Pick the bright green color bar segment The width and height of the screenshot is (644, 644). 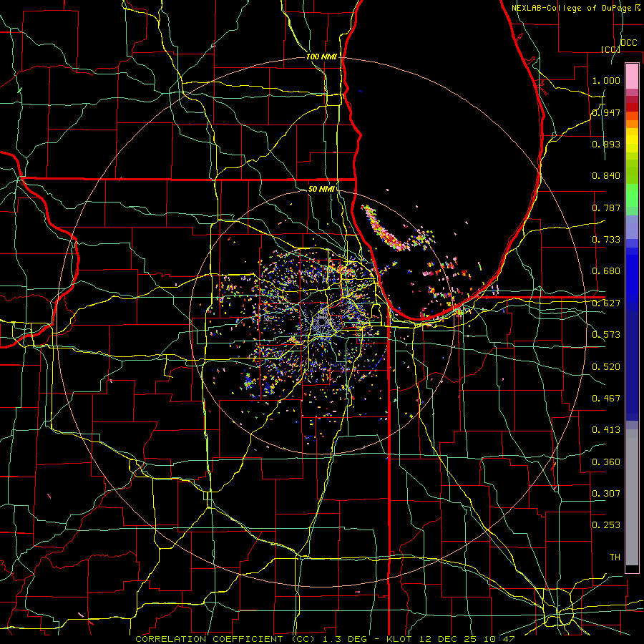(x=632, y=195)
